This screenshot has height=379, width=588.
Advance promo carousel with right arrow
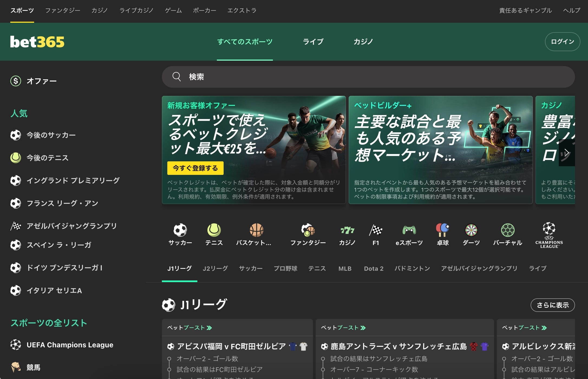567,153
